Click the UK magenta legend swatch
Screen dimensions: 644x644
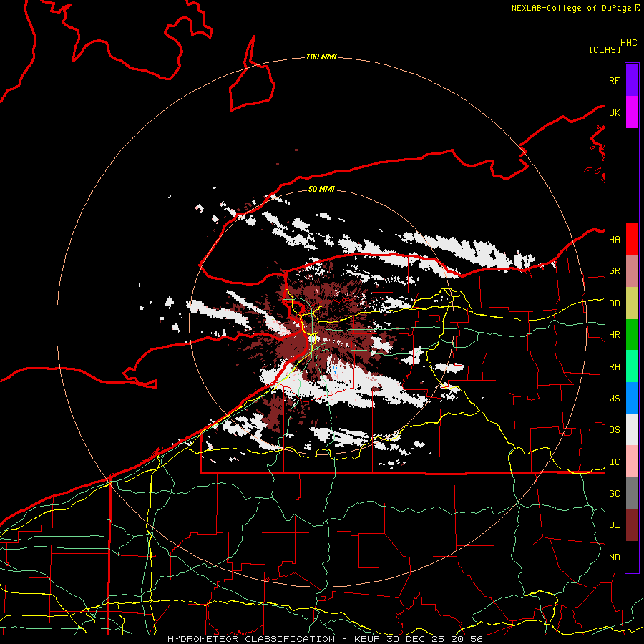click(632, 112)
